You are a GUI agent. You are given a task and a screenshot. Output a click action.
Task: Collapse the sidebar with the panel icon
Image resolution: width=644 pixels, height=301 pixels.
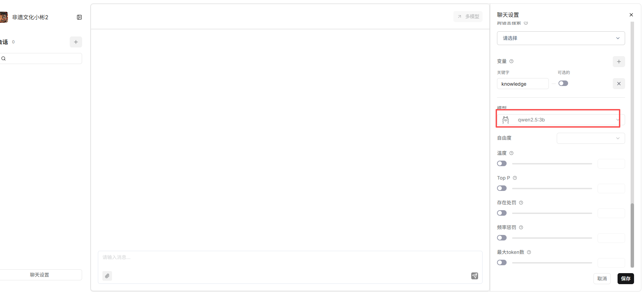click(79, 17)
